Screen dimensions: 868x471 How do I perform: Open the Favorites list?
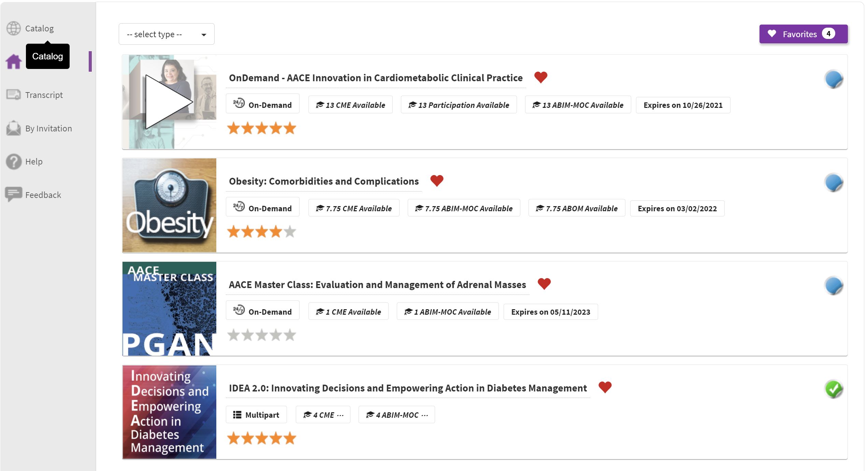pyautogui.click(x=802, y=34)
